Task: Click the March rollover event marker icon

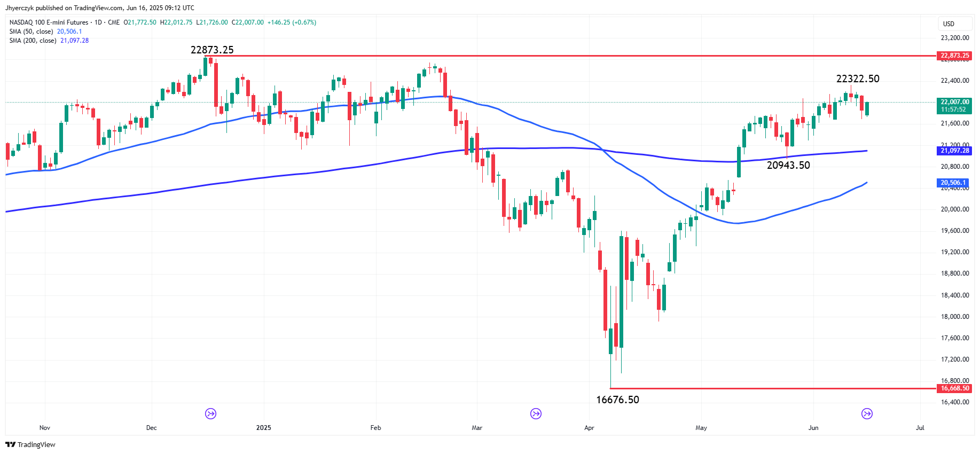Action: click(x=536, y=413)
